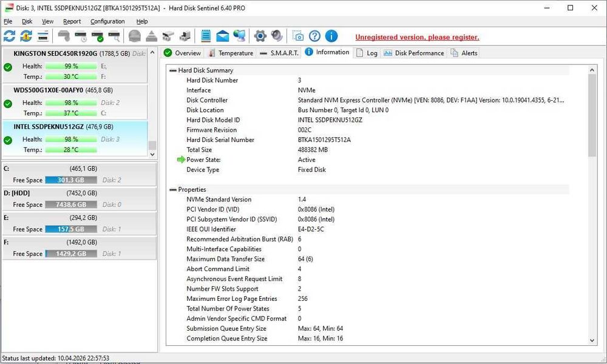Click INTEL temperature bar showing 28 °C

[71, 150]
